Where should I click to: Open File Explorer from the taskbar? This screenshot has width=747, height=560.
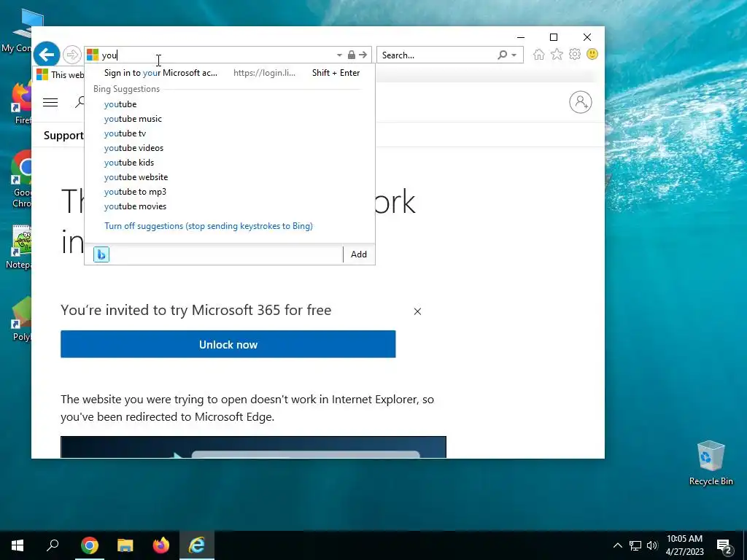click(125, 545)
